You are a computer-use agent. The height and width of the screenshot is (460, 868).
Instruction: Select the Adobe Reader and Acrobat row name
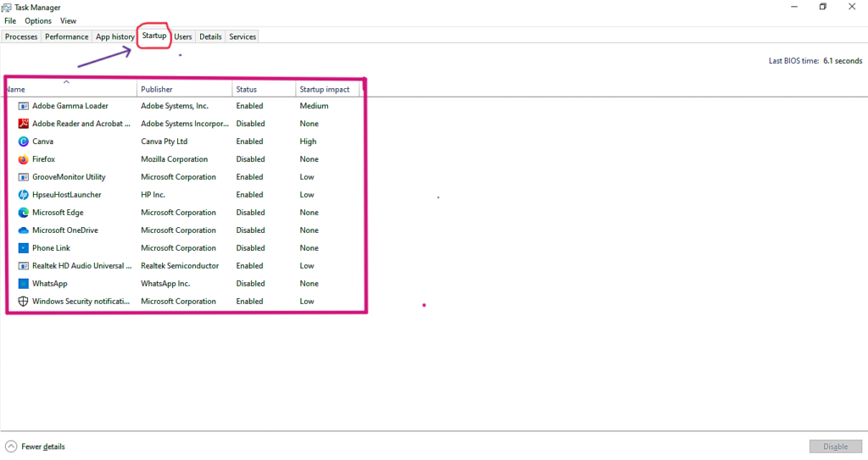pyautogui.click(x=81, y=124)
